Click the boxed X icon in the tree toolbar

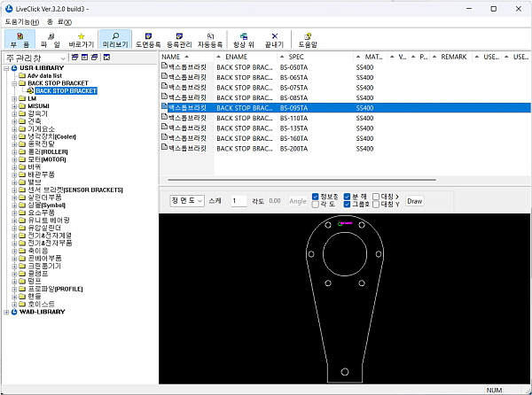[x=106, y=58]
